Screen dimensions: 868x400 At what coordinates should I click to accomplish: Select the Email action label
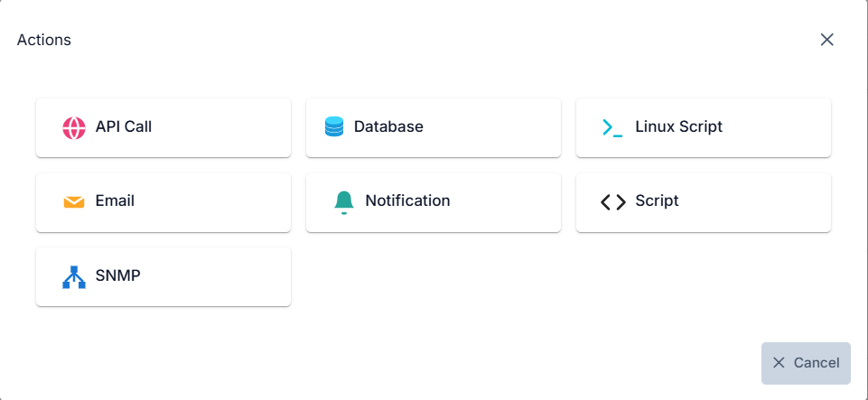[115, 200]
